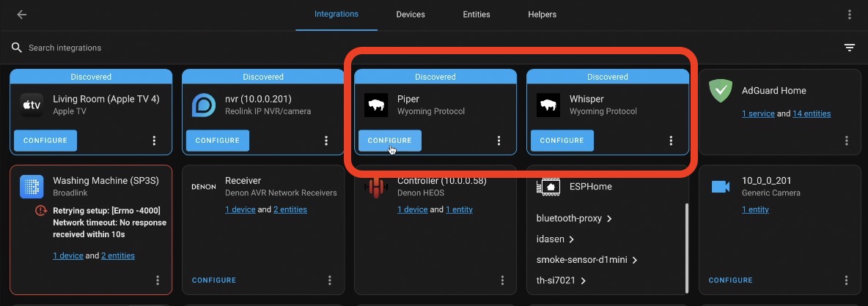Screen dimensions: 868x306
Task: Switch to the Helpers tab
Action: [542, 15]
